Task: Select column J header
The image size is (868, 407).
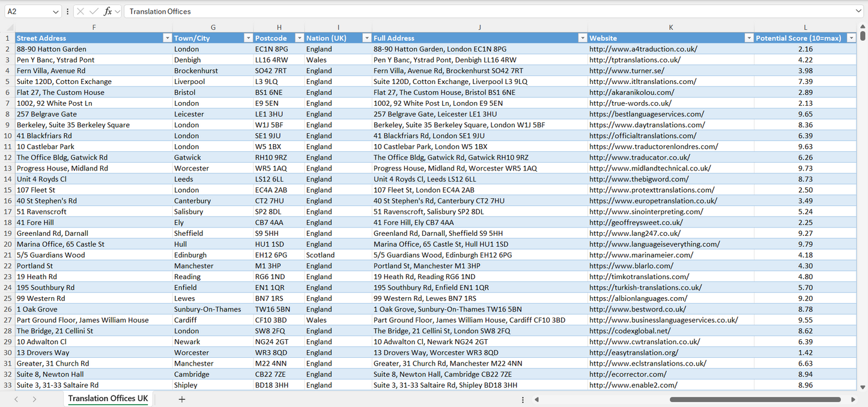Action: [479, 28]
